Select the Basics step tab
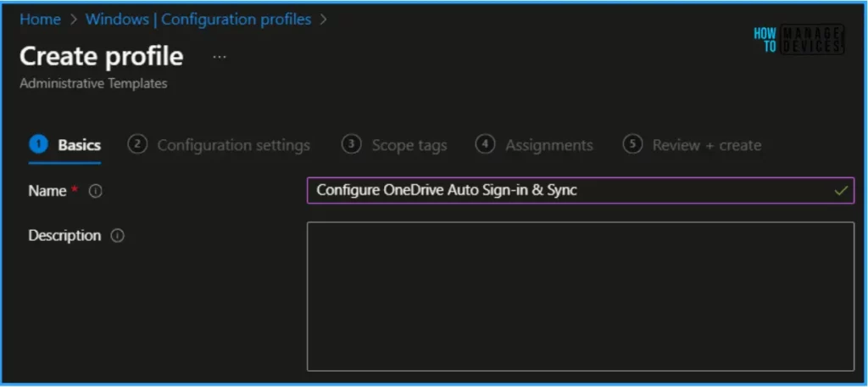The image size is (868, 387). 64,145
